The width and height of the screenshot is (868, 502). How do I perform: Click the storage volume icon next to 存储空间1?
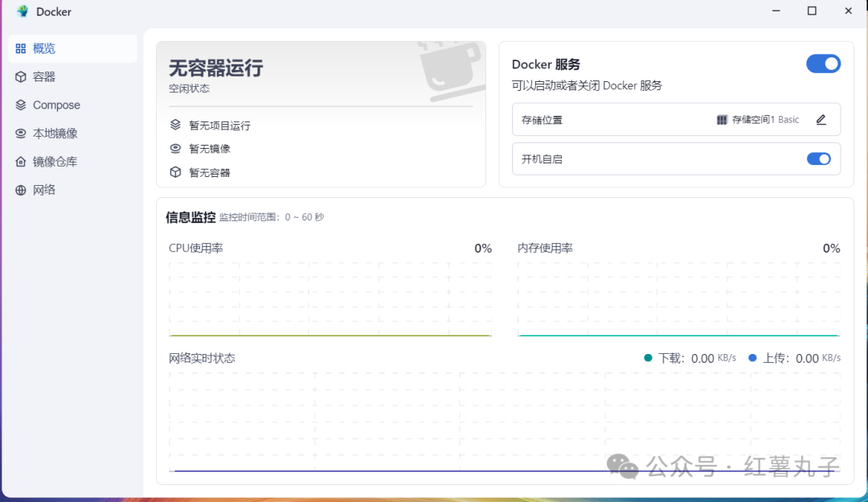point(722,120)
